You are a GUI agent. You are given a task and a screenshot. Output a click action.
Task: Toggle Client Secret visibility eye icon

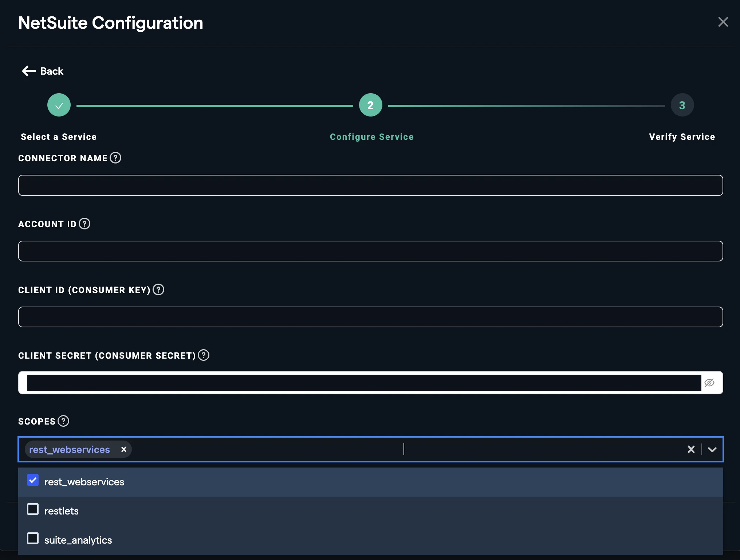709,383
